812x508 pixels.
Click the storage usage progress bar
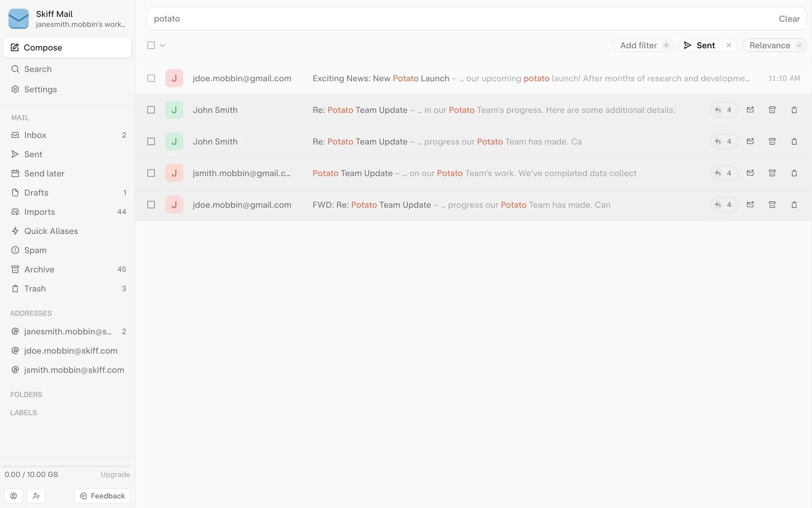click(x=67, y=466)
